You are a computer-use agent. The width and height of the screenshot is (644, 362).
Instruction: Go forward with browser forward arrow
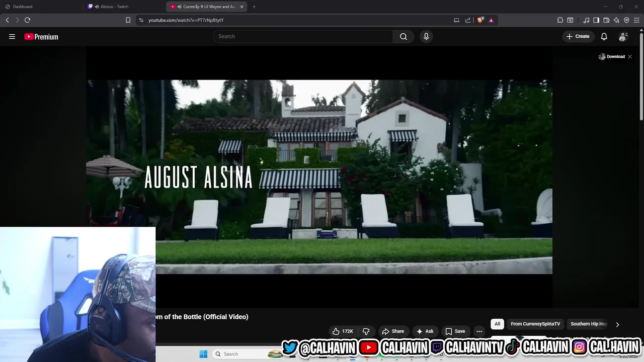(x=17, y=20)
